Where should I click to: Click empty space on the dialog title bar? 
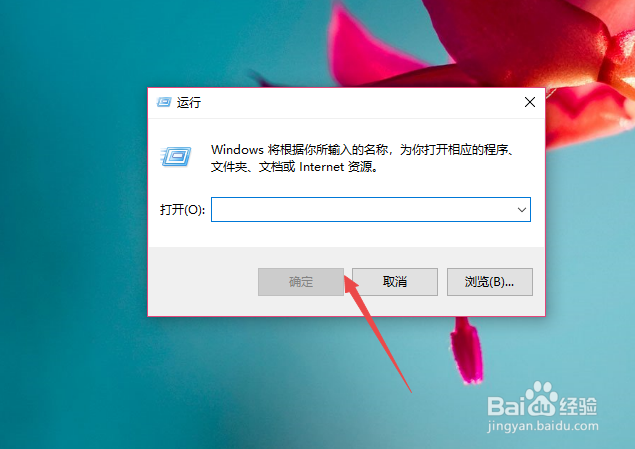pos(356,102)
